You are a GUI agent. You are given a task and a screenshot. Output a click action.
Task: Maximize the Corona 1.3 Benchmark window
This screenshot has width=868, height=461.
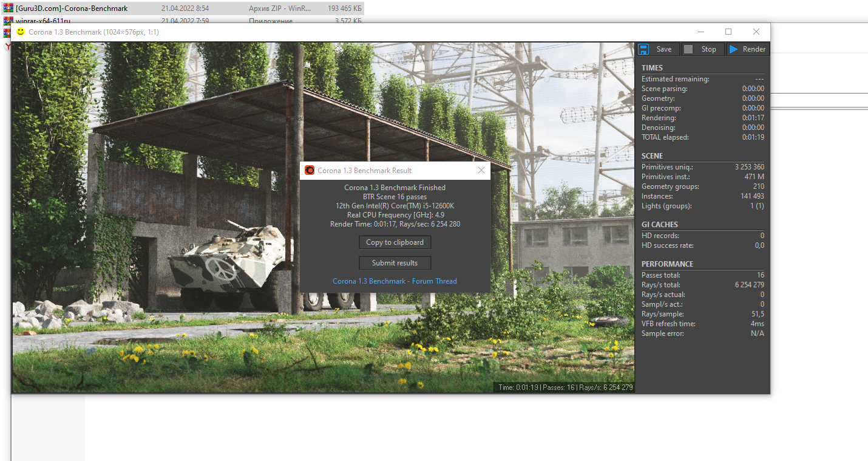pyautogui.click(x=728, y=32)
